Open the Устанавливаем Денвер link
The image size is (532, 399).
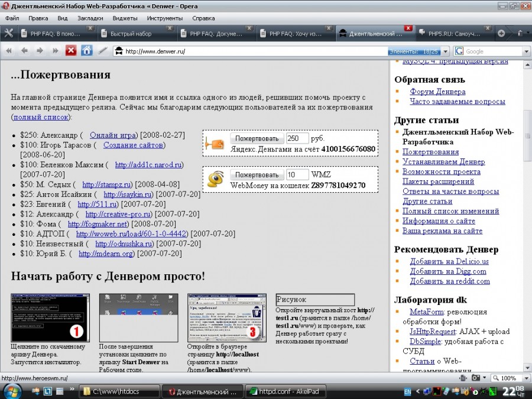(x=444, y=162)
